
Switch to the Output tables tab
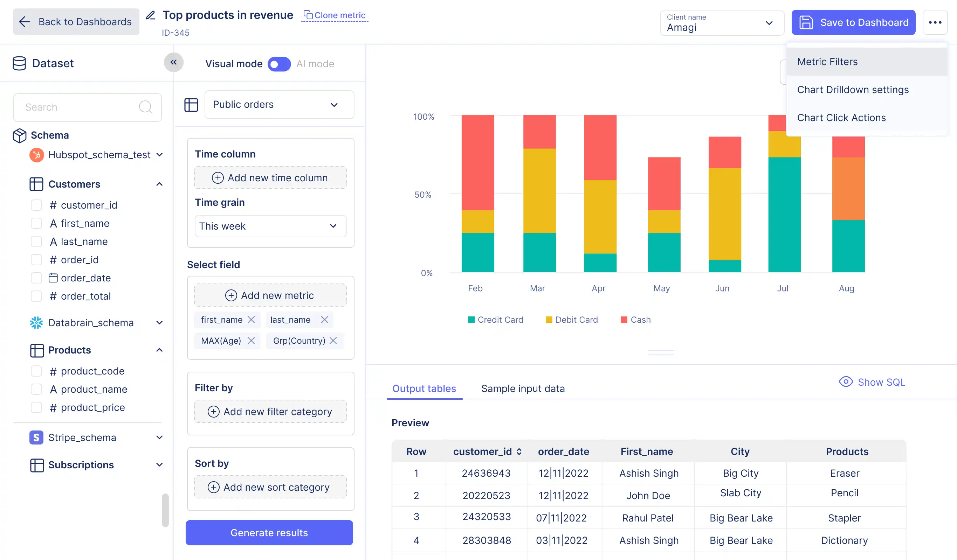pyautogui.click(x=424, y=388)
